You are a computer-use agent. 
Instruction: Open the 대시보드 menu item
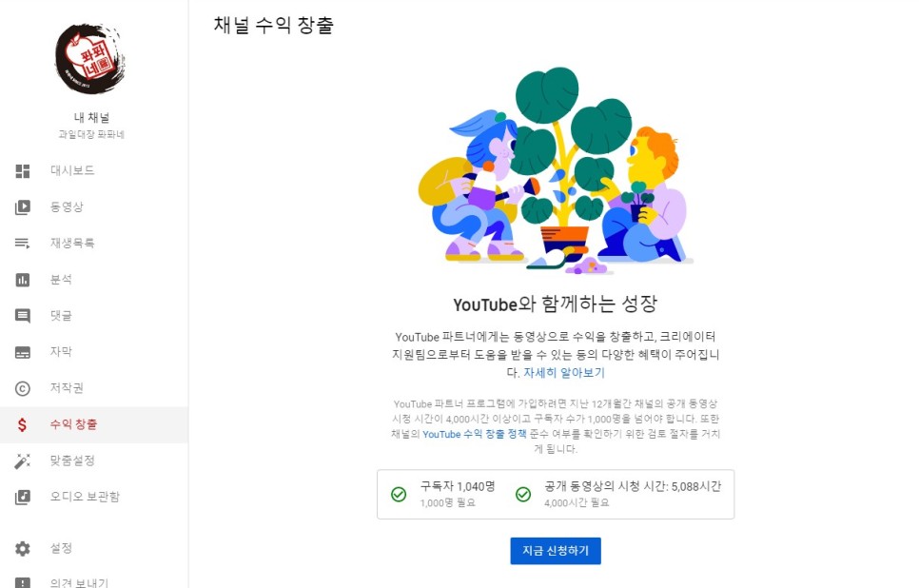pyautogui.click(x=94, y=170)
